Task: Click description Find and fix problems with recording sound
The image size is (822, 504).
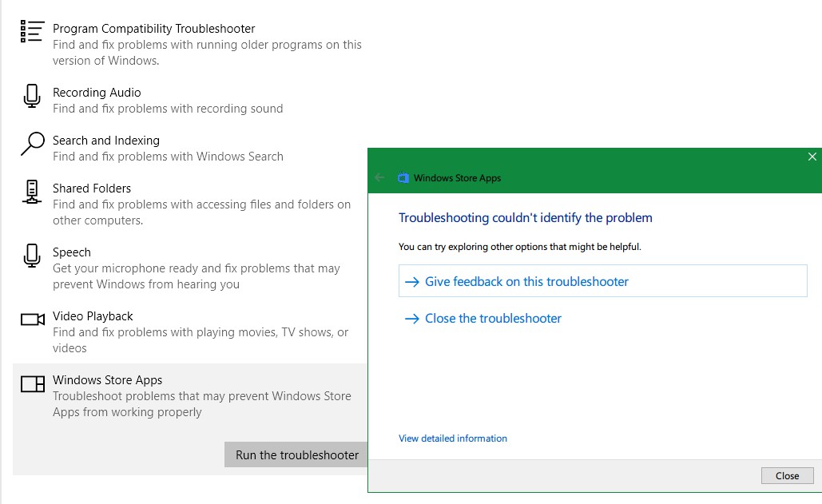Action: [x=168, y=109]
